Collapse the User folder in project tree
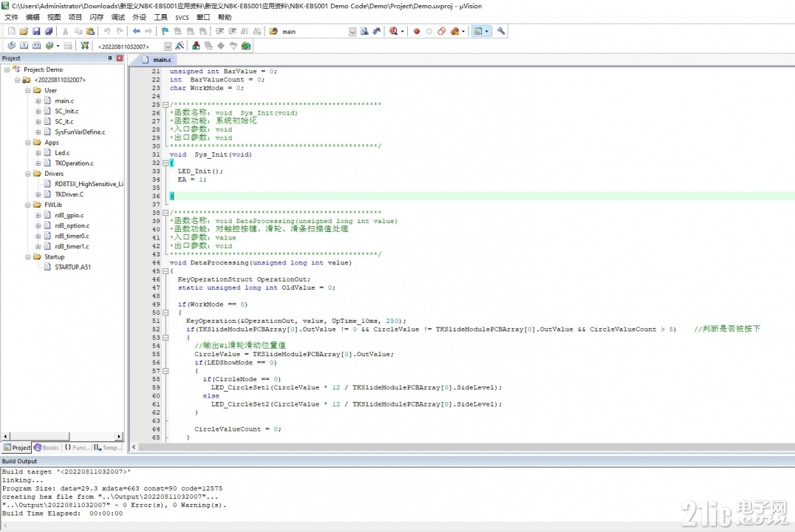 pos(28,90)
